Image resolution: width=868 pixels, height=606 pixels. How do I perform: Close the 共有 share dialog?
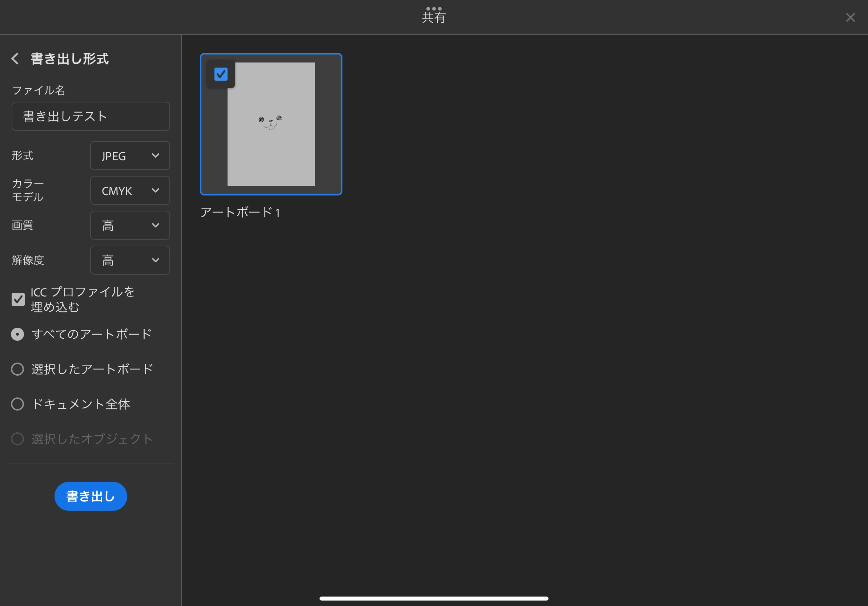click(x=850, y=17)
